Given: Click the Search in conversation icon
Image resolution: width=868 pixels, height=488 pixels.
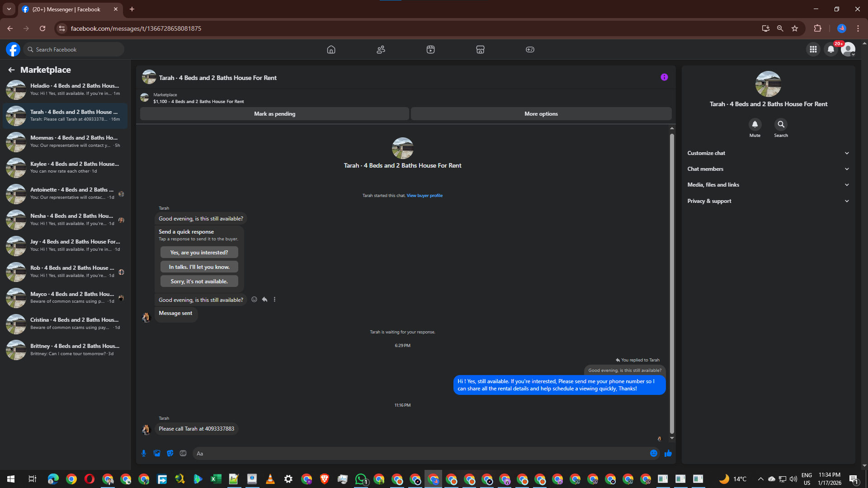Looking at the screenshot, I should point(781,124).
